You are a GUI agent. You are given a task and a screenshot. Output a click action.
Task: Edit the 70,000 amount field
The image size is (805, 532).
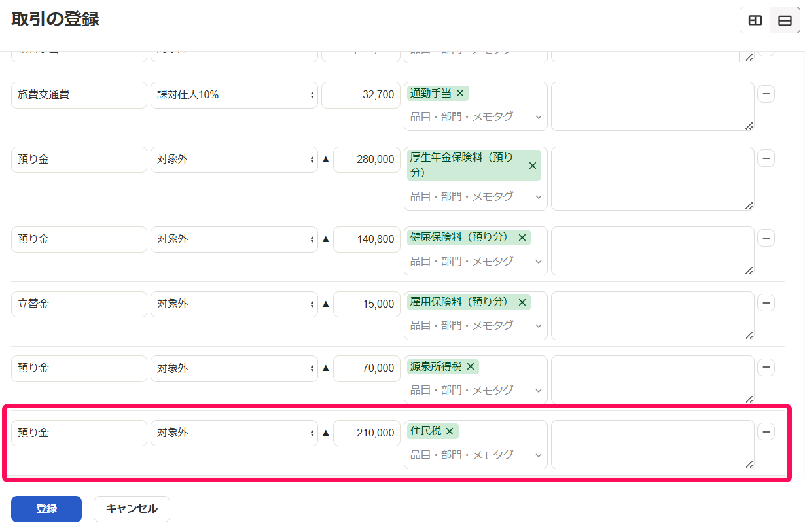pos(367,368)
